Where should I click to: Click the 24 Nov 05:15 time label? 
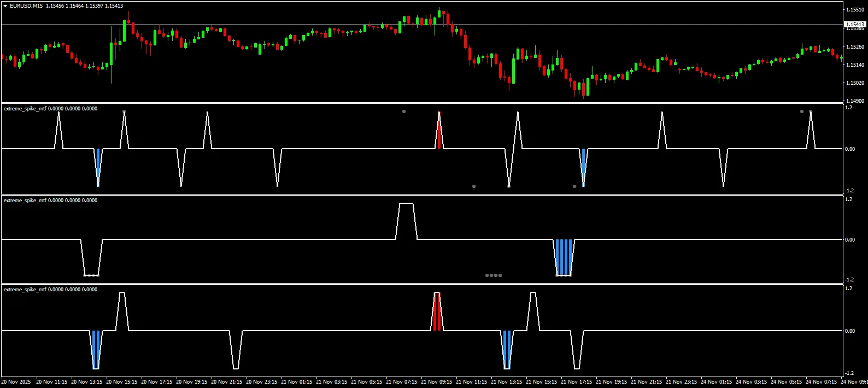[x=786, y=382]
